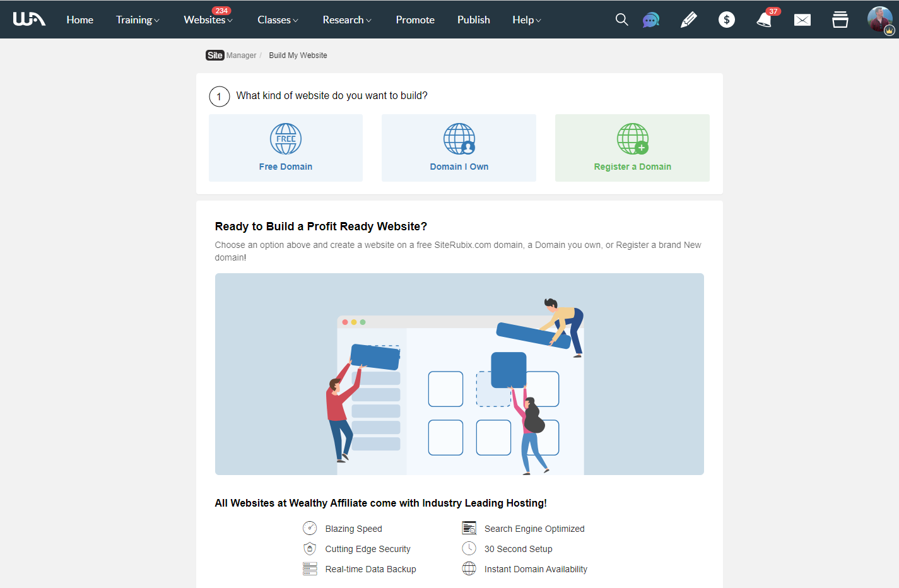This screenshot has height=588, width=899.
Task: Choose the Domain I Own label
Action: 459,167
